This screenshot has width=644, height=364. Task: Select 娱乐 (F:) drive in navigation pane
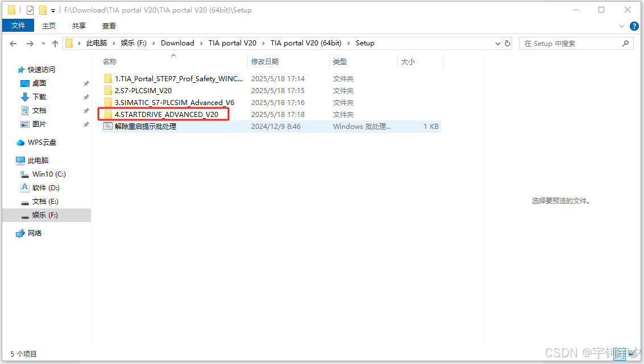click(x=45, y=215)
